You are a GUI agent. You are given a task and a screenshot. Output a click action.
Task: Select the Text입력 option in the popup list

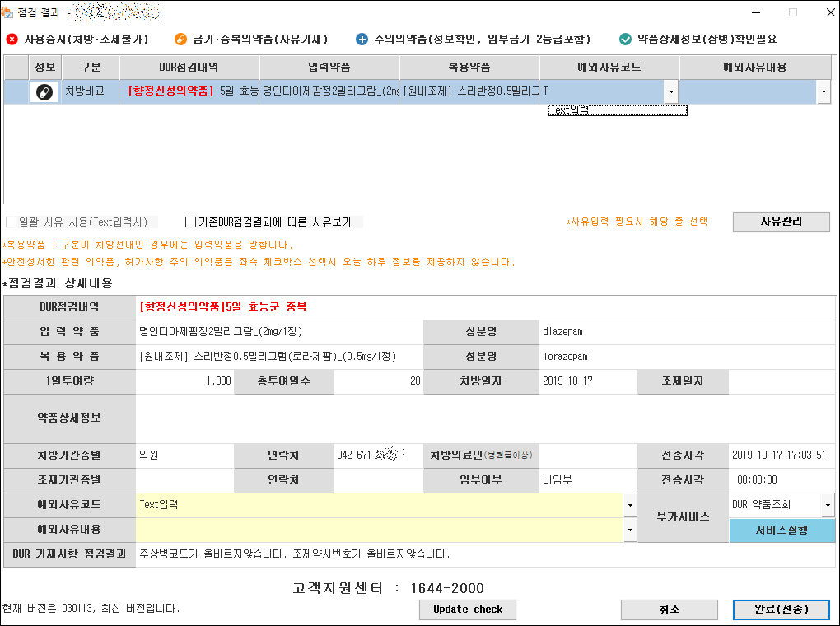coord(617,110)
